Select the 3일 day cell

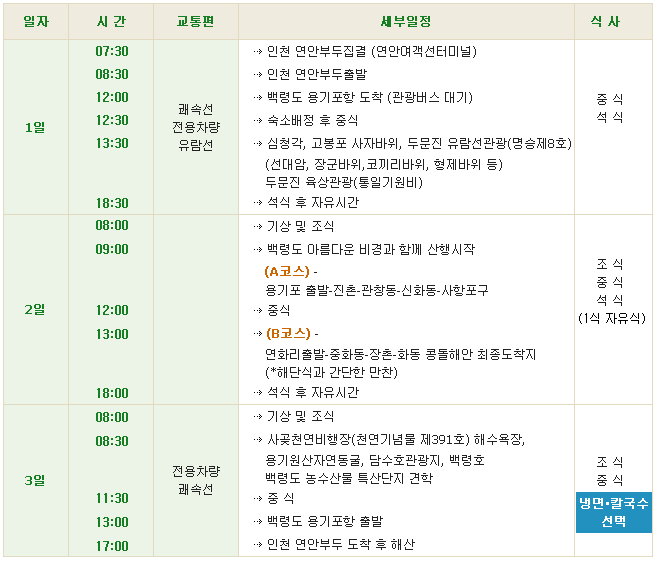pos(36,480)
